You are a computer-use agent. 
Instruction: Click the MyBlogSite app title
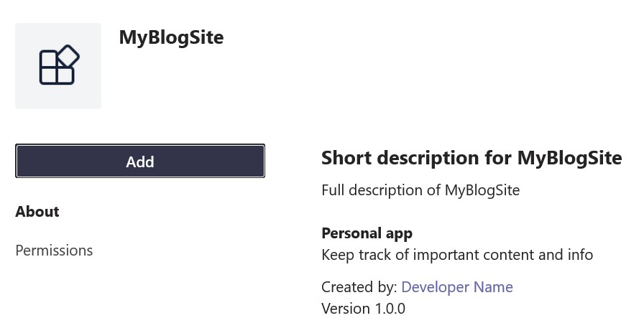[x=171, y=37]
